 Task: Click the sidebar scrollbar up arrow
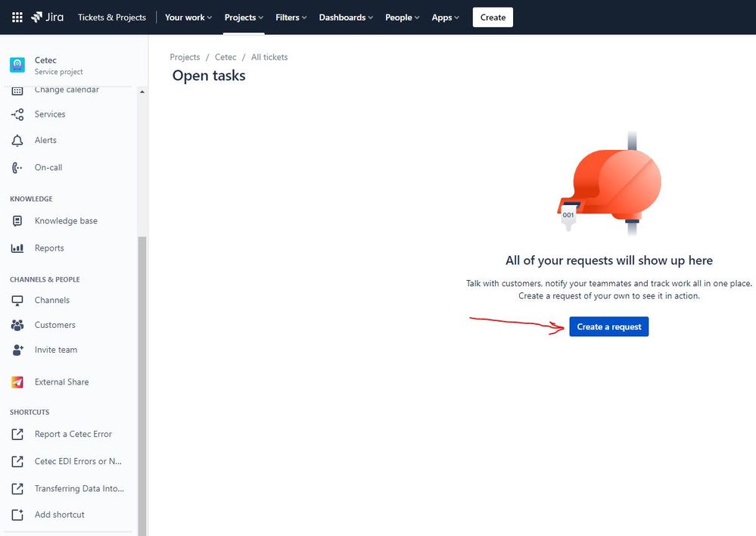142,92
